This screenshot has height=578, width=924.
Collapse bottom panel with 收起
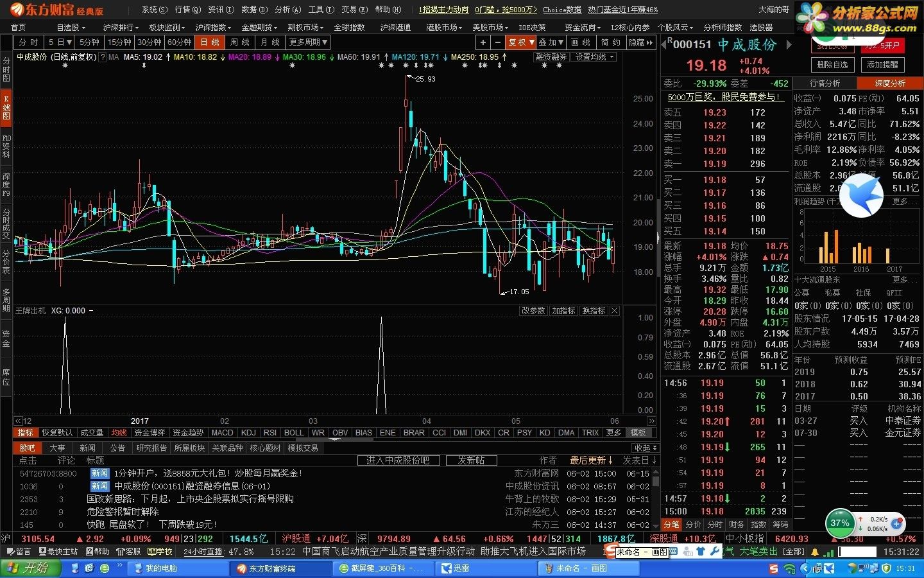coord(644,448)
